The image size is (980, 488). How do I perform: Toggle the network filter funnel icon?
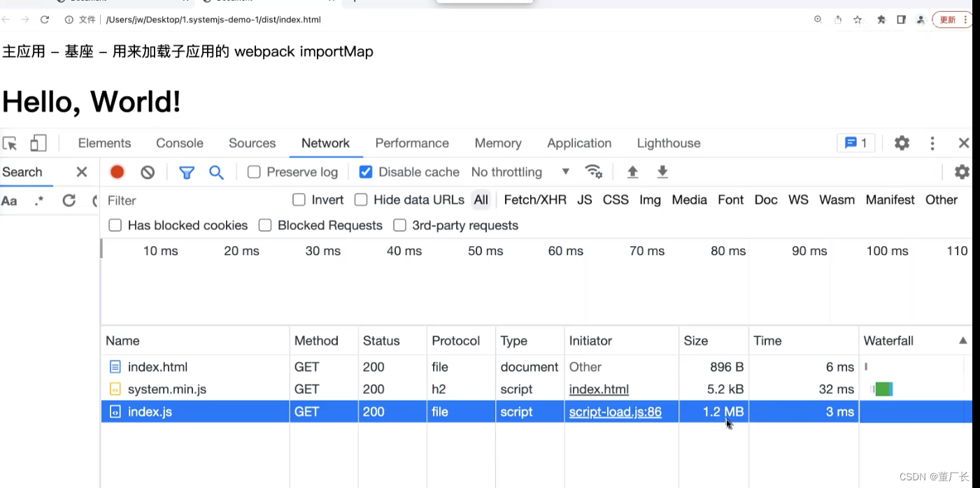coord(186,172)
